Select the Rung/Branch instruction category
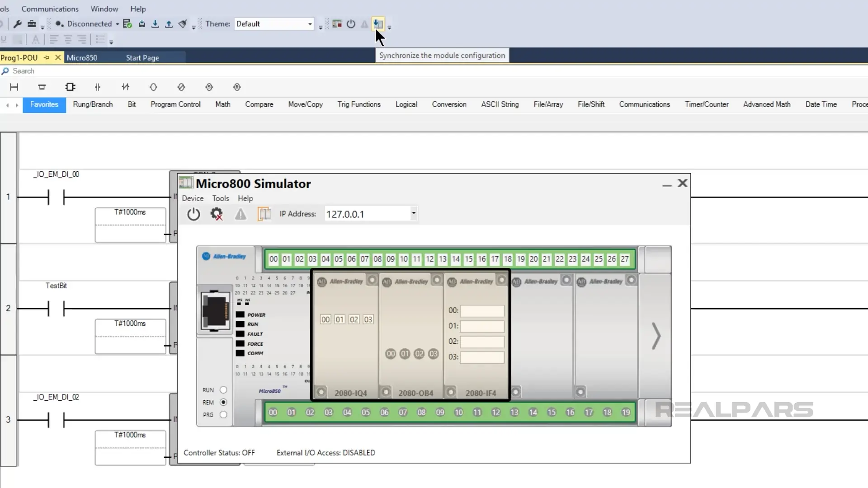Image resolution: width=868 pixels, height=488 pixels. (93, 104)
